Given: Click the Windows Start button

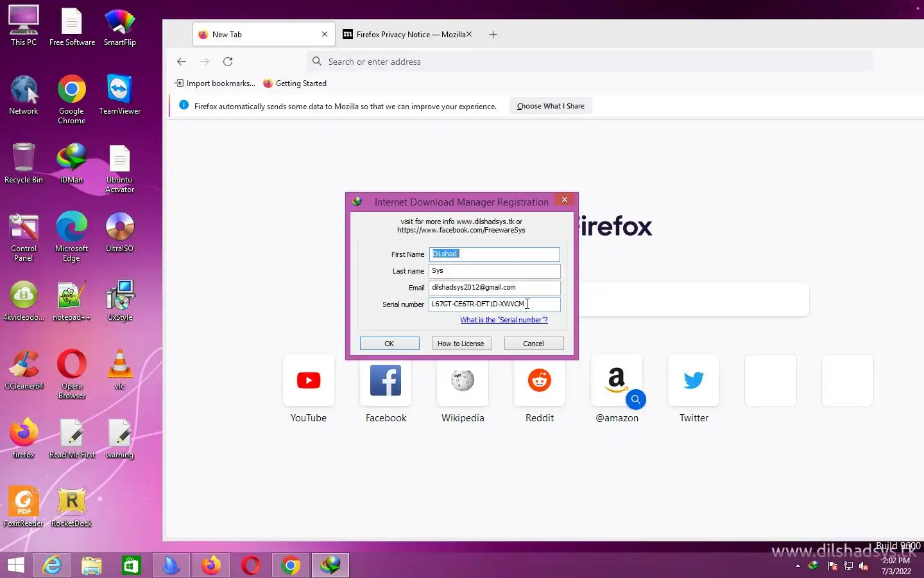Looking at the screenshot, I should click(15, 565).
